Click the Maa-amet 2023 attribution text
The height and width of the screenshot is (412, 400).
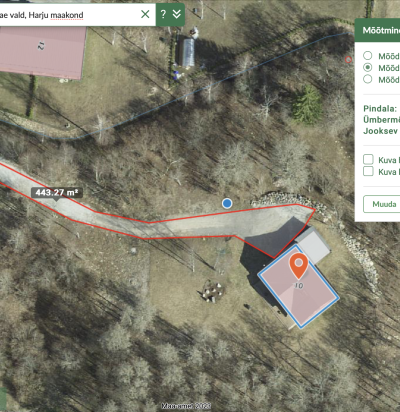(x=186, y=406)
